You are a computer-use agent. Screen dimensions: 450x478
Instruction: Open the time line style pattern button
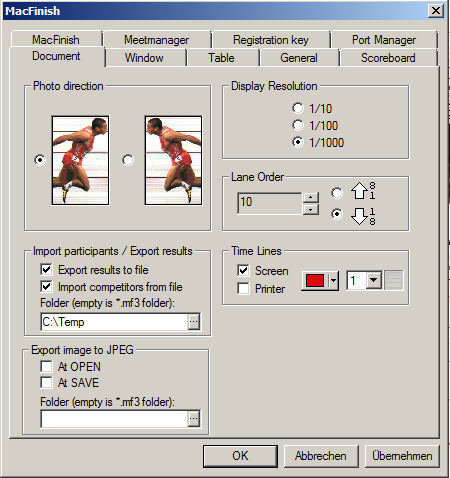point(394,280)
